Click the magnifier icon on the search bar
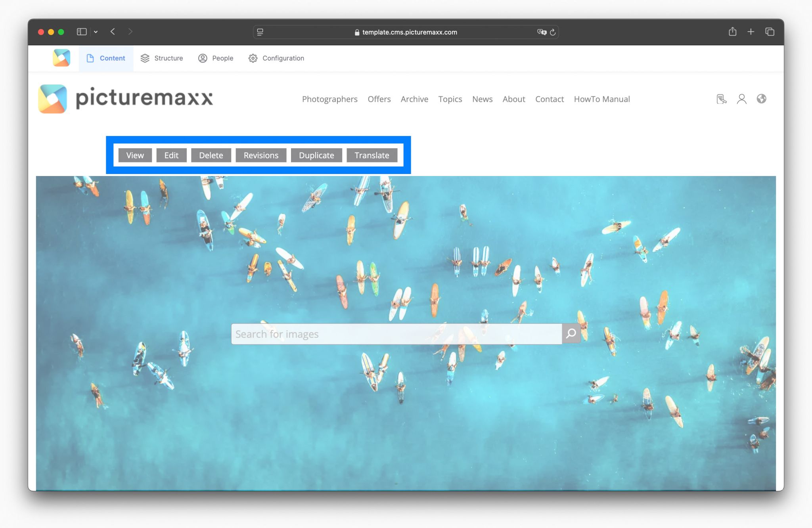Viewport: 812px width, 528px height. (571, 333)
